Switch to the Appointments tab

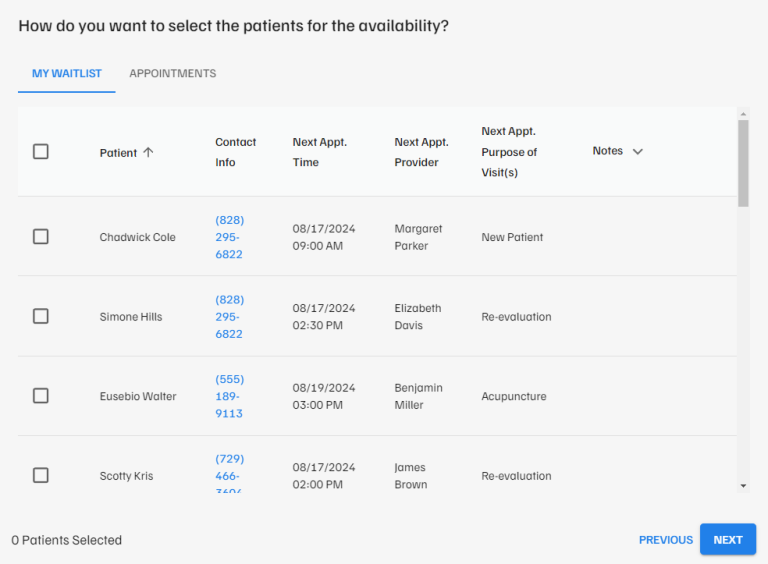[x=172, y=73]
